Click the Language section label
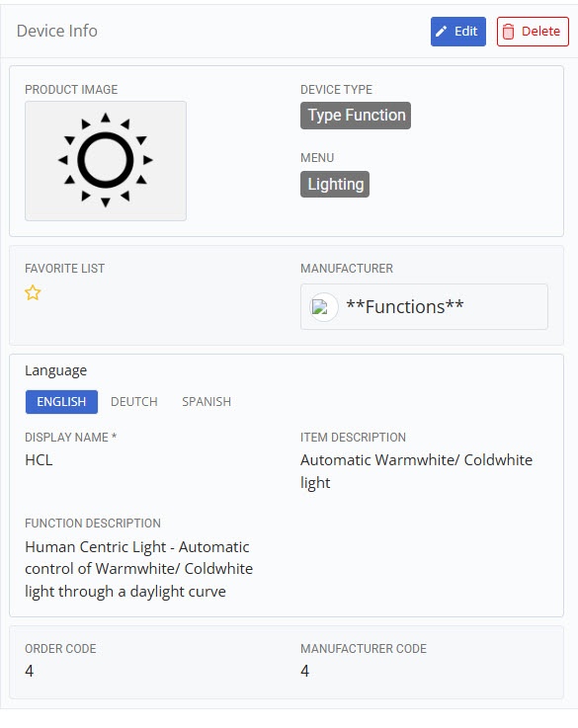Screen dimensions: 578x728 (x=55, y=371)
